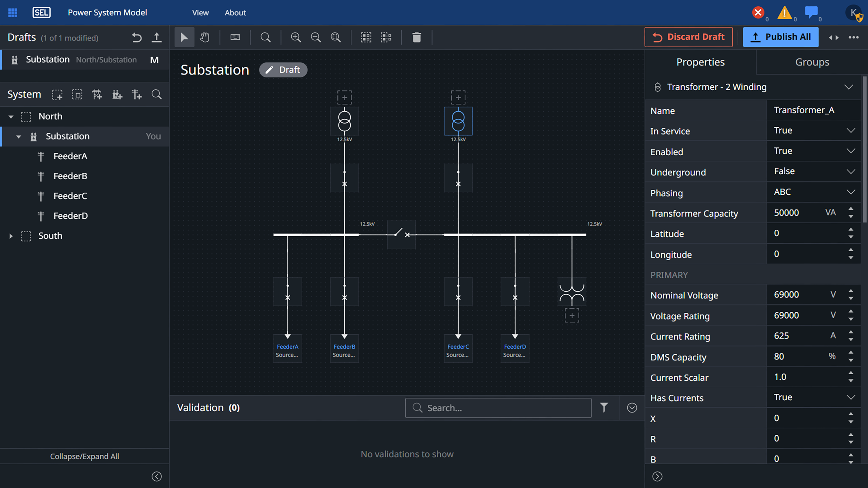Click the delete trash can icon
Screen dimensions: 868x488
click(416, 37)
